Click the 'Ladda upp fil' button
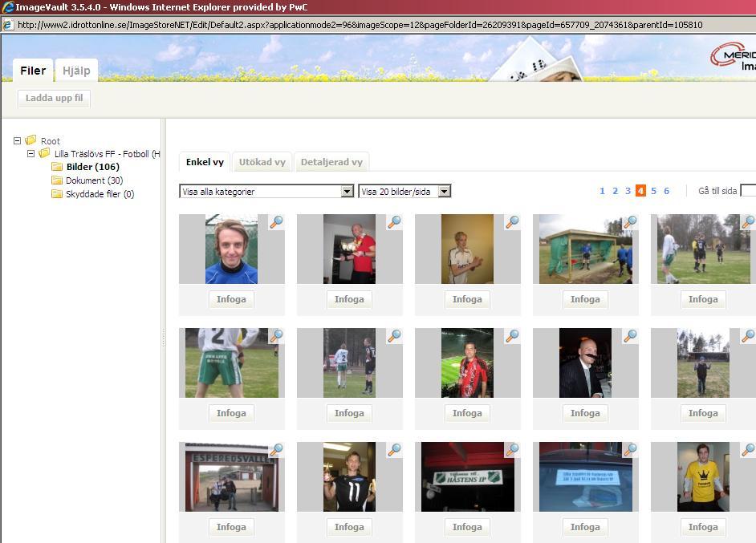 coord(54,98)
